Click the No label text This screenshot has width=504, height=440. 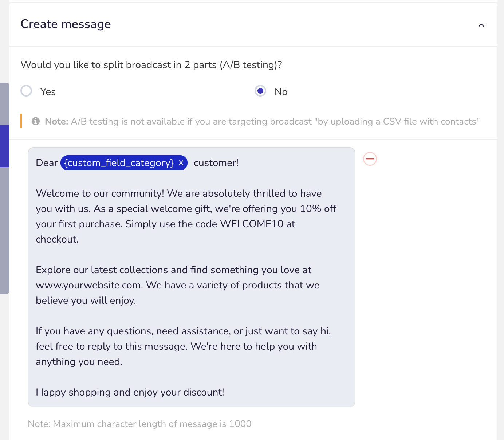point(281,92)
